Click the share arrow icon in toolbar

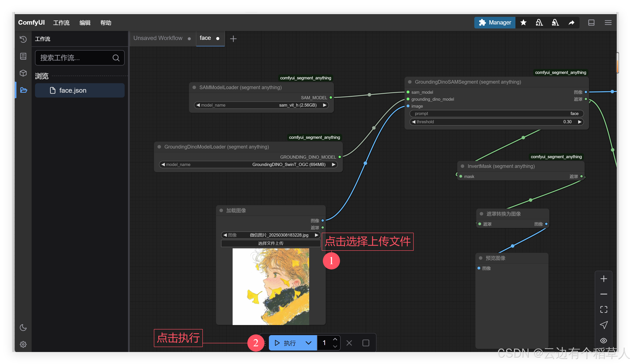point(571,23)
